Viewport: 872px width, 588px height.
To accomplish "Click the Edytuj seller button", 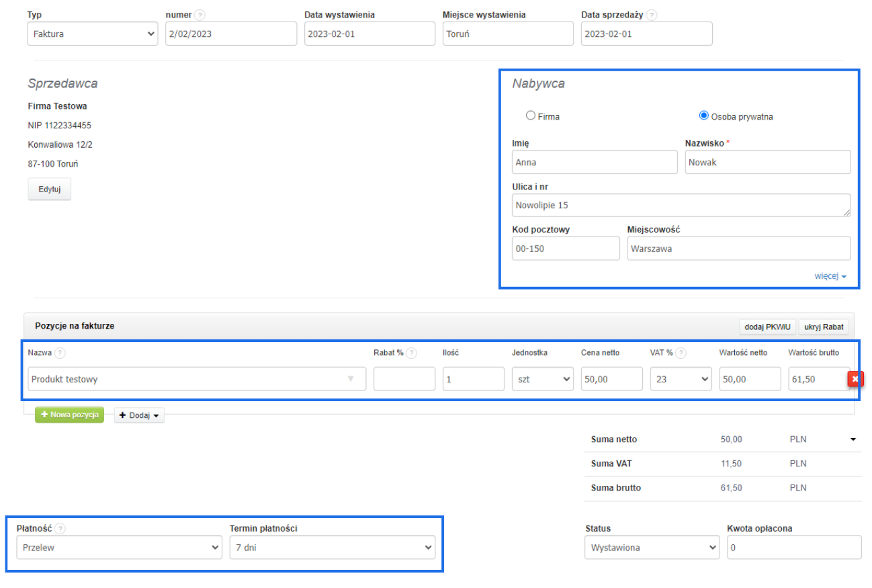I will (x=49, y=190).
